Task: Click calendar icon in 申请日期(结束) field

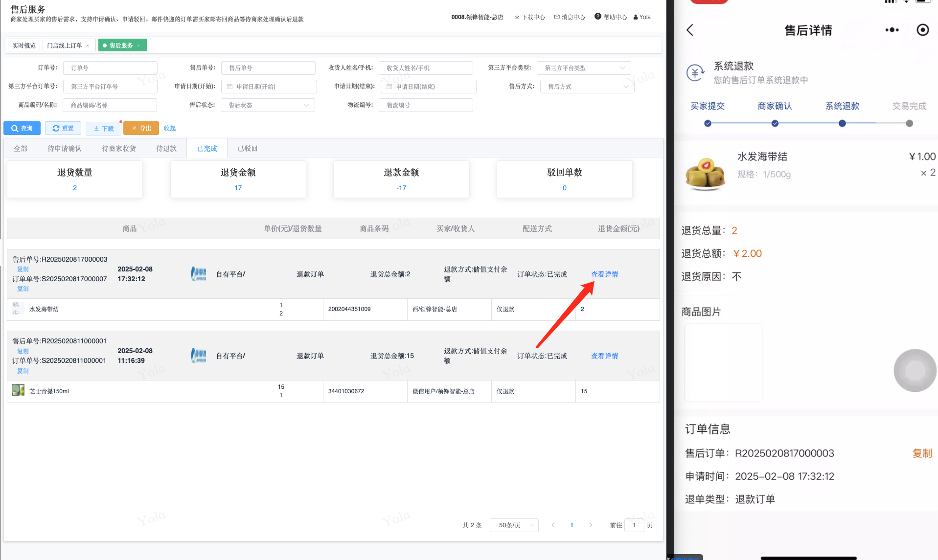Action: 389,87
